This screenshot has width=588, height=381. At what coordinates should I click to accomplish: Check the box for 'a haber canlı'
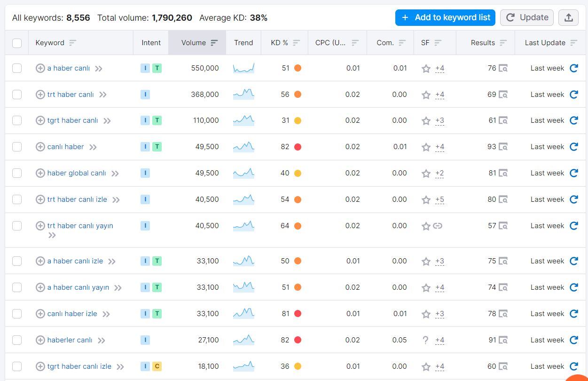(17, 68)
